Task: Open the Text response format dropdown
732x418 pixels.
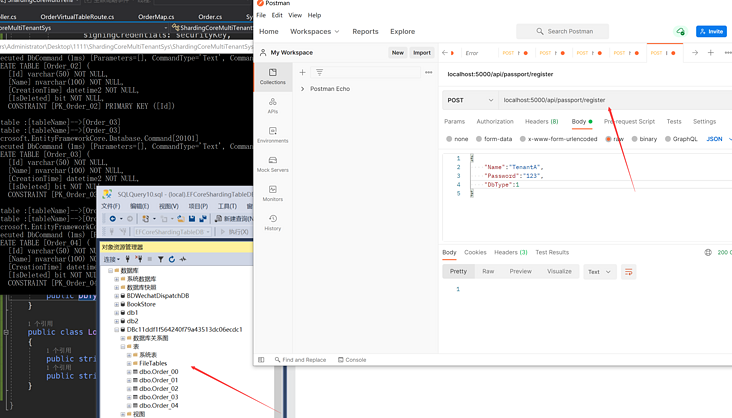Action: pos(599,272)
